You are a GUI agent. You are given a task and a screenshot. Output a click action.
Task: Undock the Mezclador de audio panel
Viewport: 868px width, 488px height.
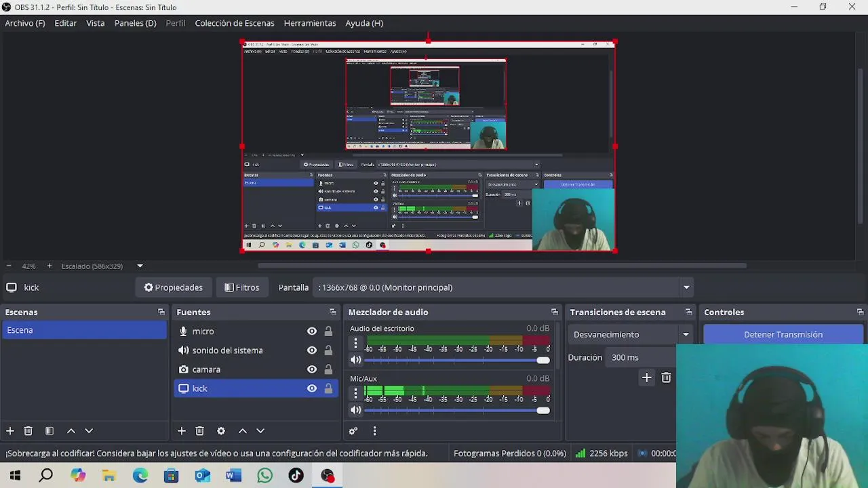pyautogui.click(x=554, y=312)
